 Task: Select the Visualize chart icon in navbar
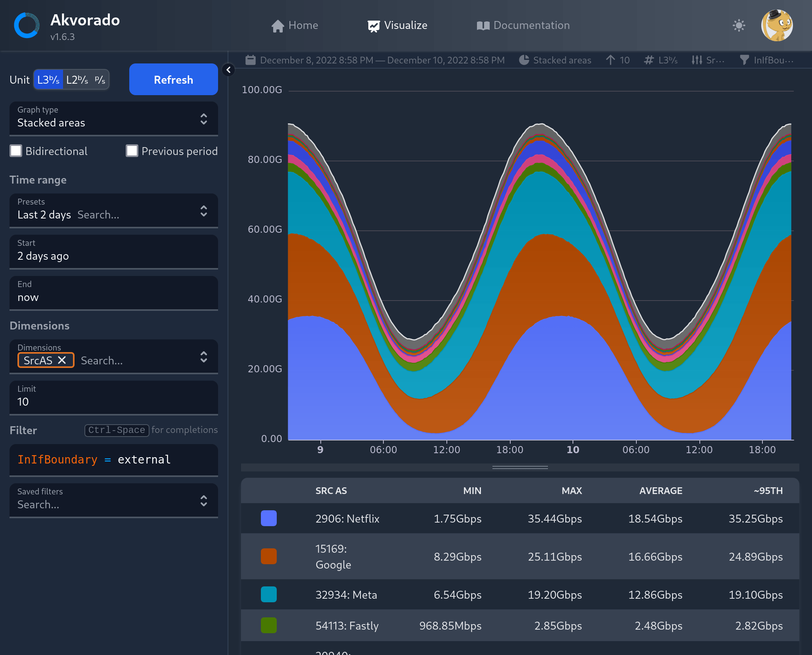[374, 25]
